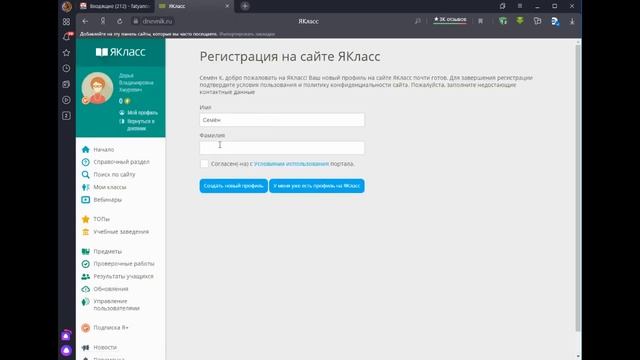This screenshot has width=640, height=360.
Task: Focus the Имя input field
Action: pos(282,120)
